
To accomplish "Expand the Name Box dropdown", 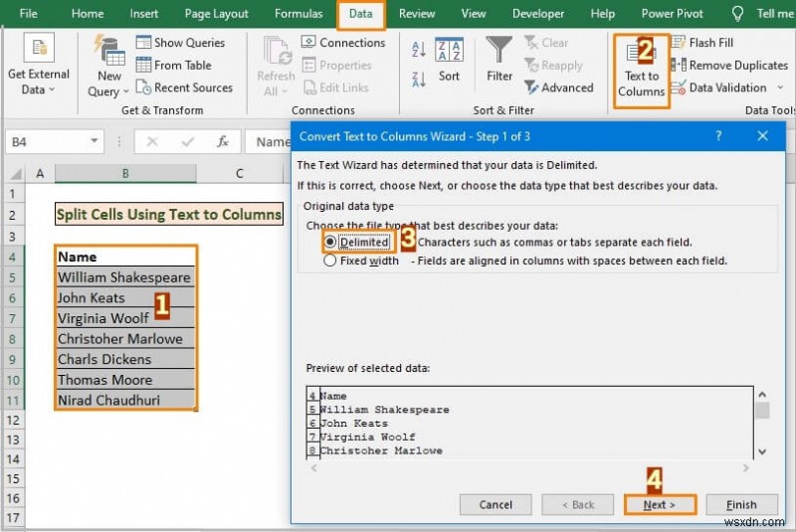I will pos(95,141).
